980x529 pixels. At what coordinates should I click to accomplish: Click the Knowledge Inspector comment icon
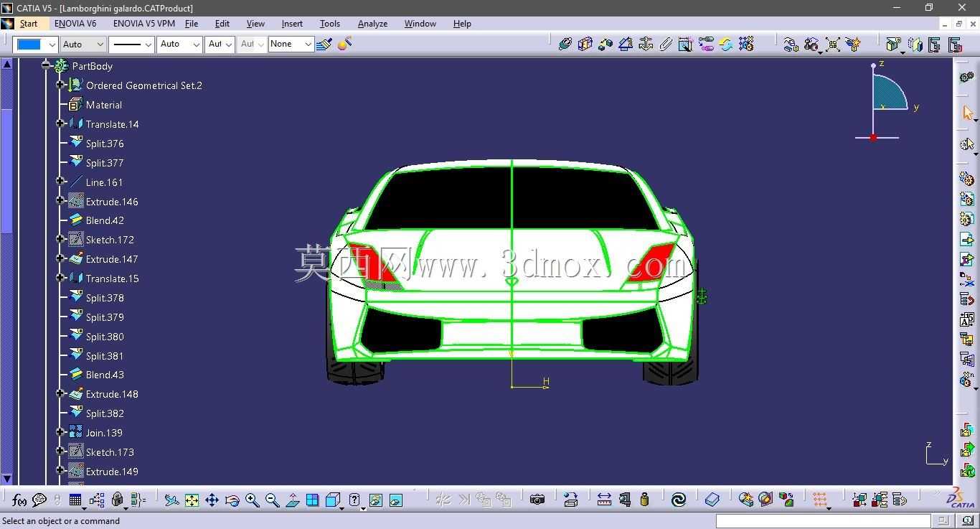pos(39,500)
